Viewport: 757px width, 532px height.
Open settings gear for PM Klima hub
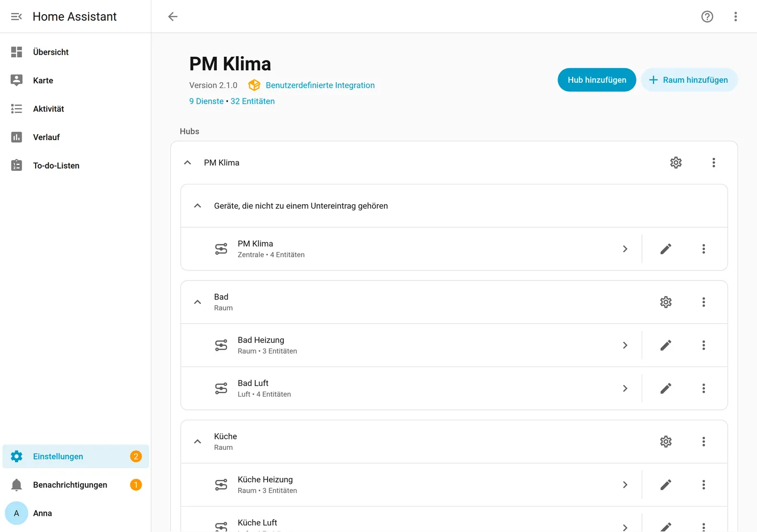coord(676,163)
